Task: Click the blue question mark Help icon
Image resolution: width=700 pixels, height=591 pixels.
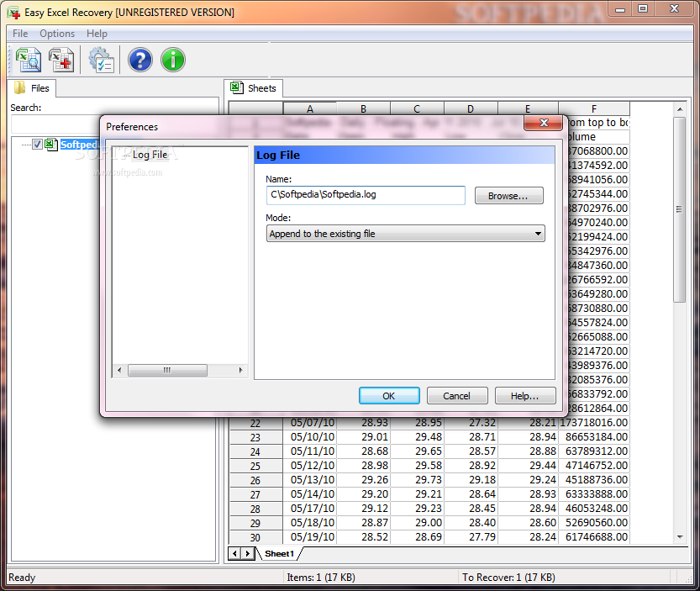Action: [140, 60]
